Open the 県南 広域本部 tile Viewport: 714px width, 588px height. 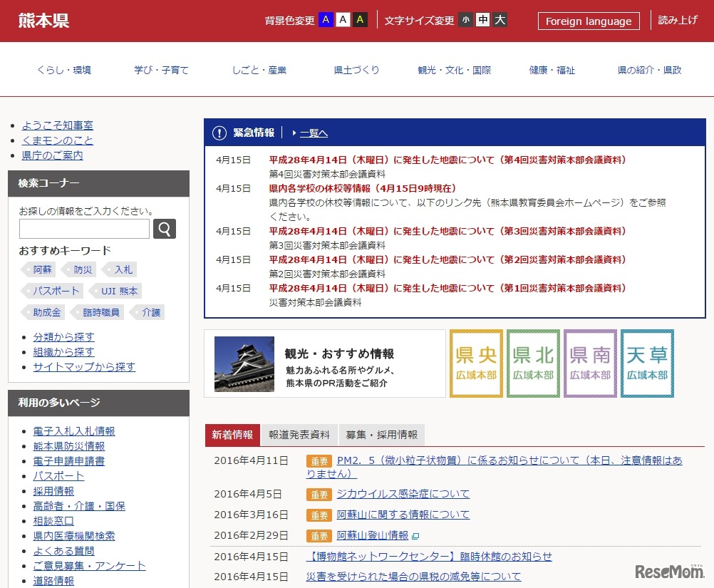tap(590, 363)
